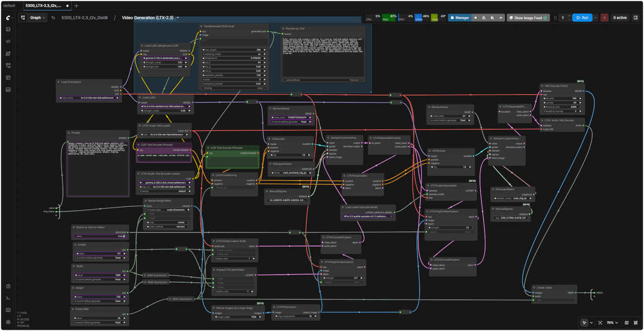Toggle sampling_mode in TextGenerateLTX2Prompt node
The height and width of the screenshot is (331, 644).
[x=233, y=54]
